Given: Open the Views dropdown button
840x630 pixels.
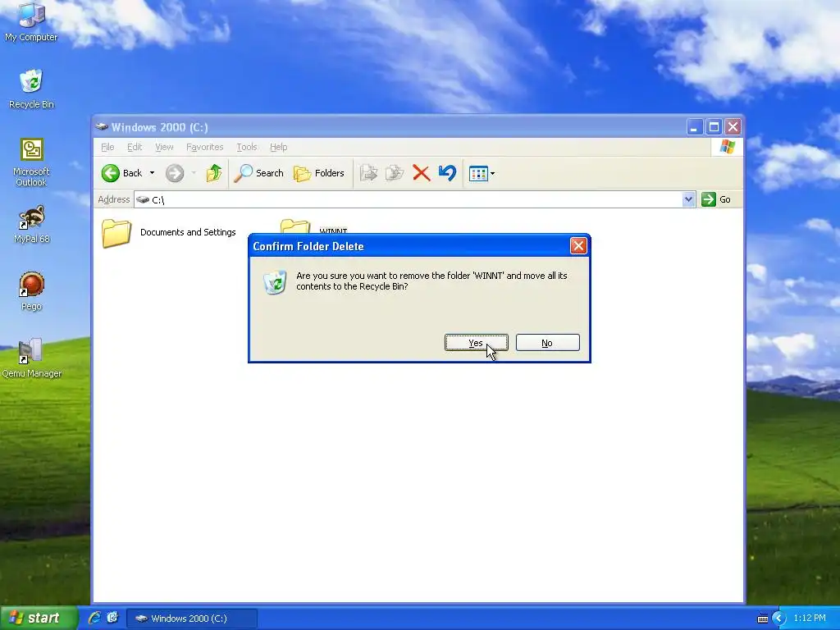Looking at the screenshot, I should pos(482,173).
